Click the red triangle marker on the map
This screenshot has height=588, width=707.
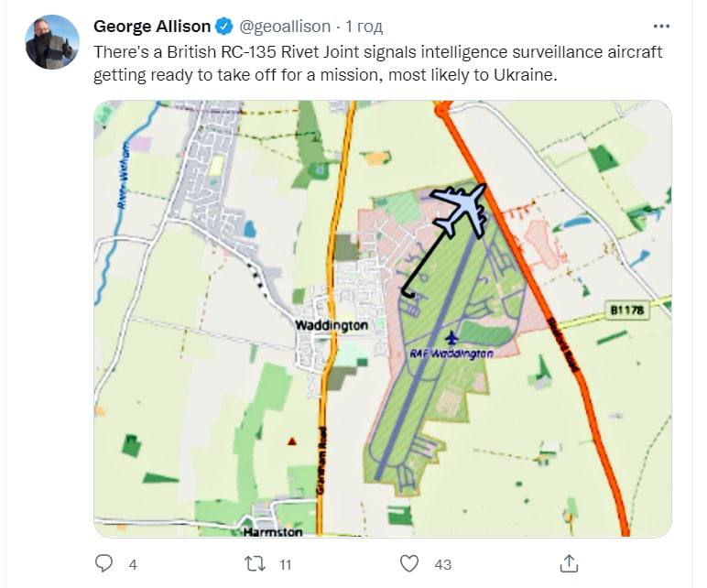[x=291, y=441]
